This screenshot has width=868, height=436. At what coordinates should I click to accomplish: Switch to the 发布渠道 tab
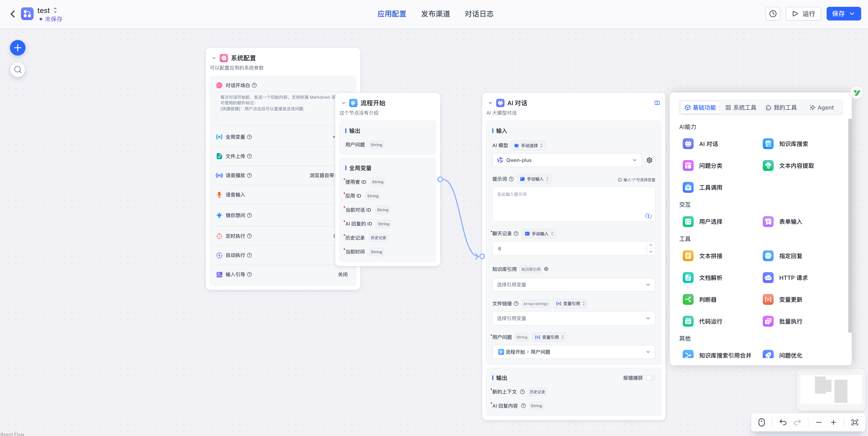435,14
